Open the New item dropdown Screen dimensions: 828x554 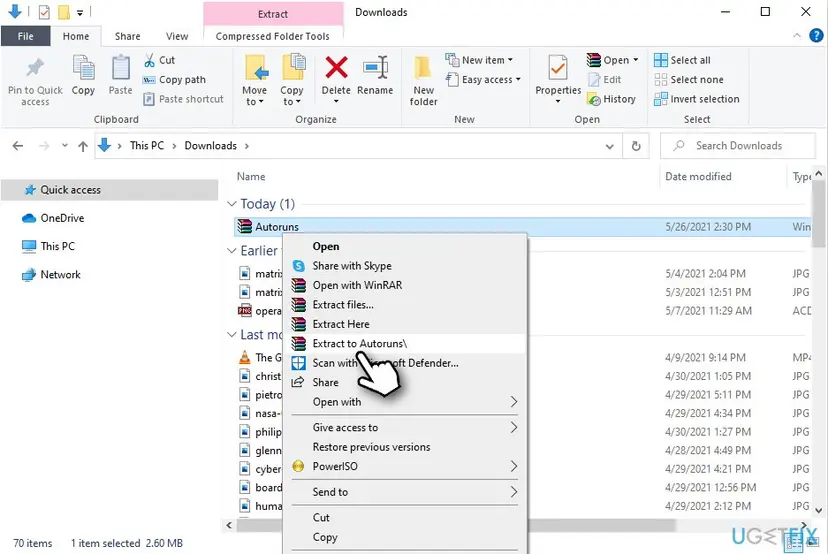click(x=510, y=60)
